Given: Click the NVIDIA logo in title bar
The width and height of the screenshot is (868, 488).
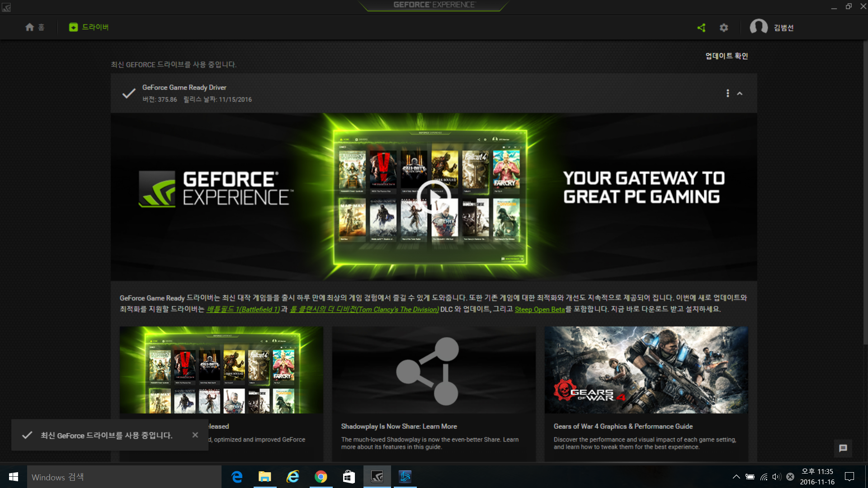Looking at the screenshot, I should 6,7.
